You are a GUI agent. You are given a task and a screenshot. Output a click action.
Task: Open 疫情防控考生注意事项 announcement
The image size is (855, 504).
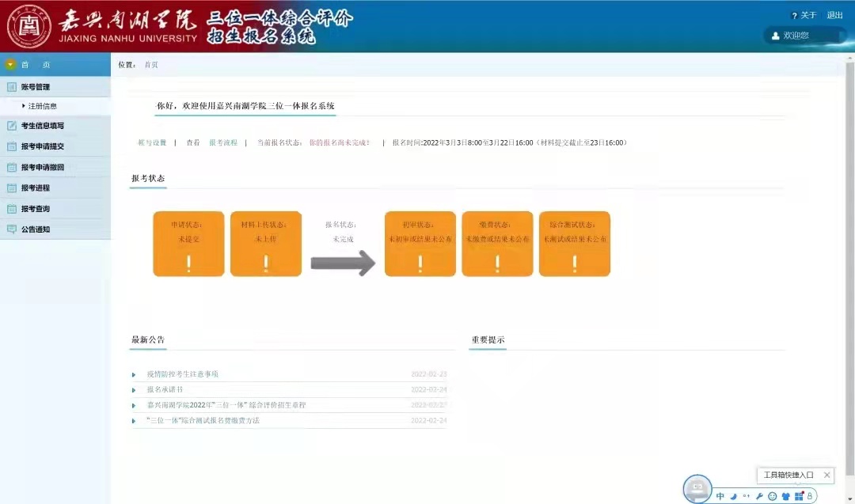182,374
